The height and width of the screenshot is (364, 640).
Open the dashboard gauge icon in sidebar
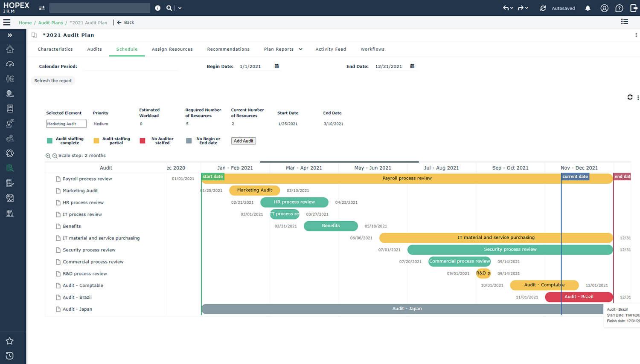coord(10,64)
